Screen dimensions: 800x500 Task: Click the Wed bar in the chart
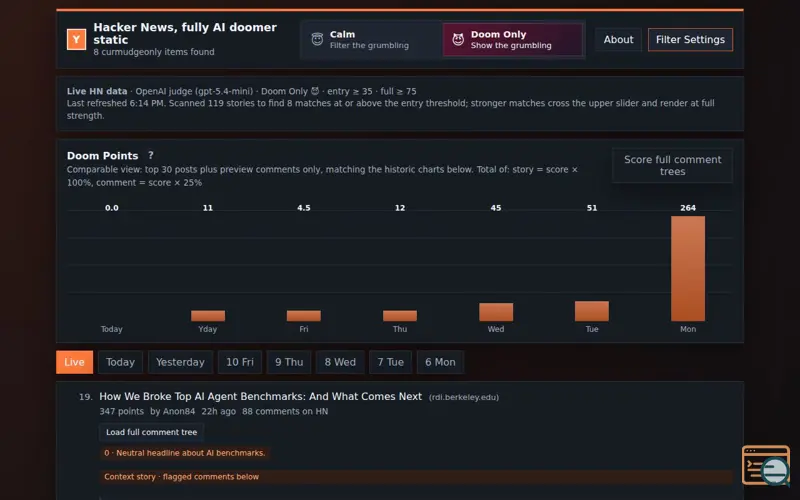click(495, 312)
